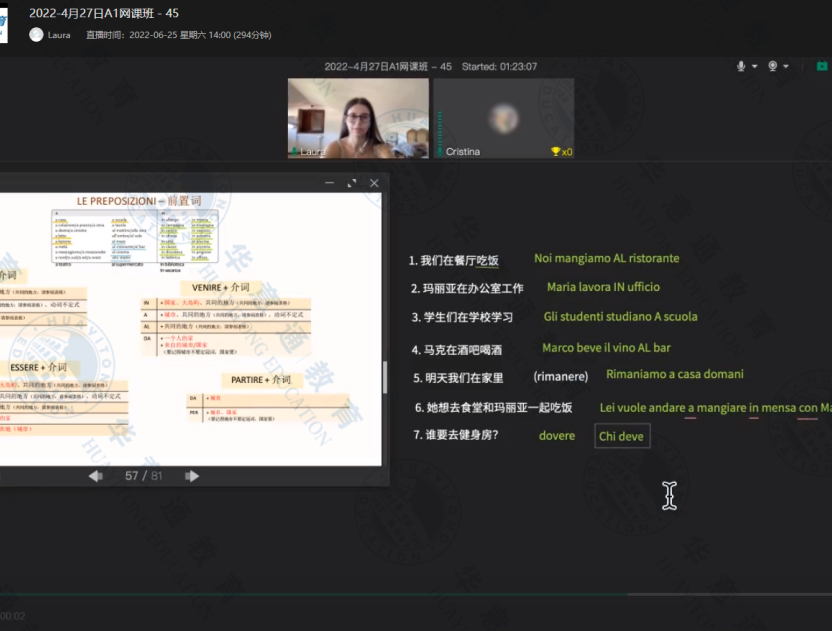Go to the previous slide page
832x631 pixels.
pos(93,477)
